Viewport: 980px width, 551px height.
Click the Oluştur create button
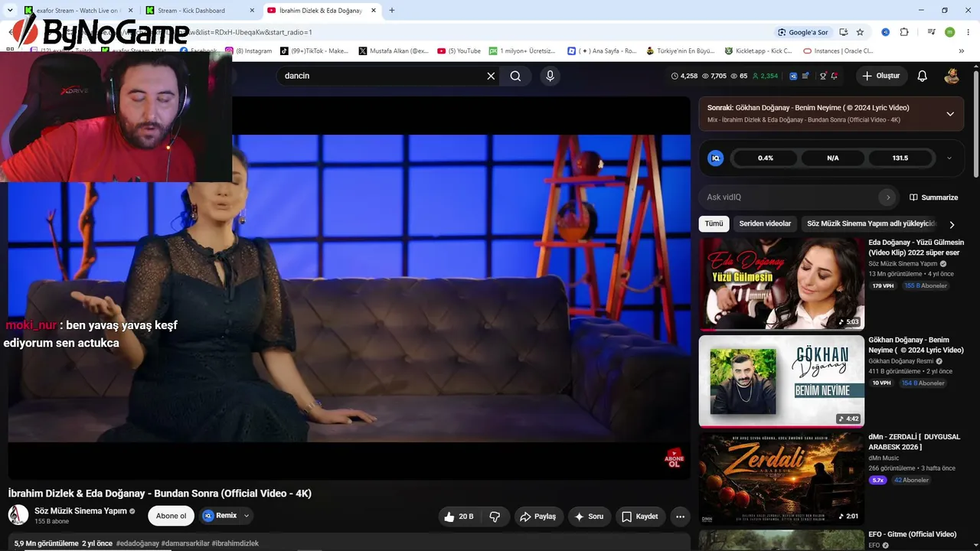tap(881, 76)
